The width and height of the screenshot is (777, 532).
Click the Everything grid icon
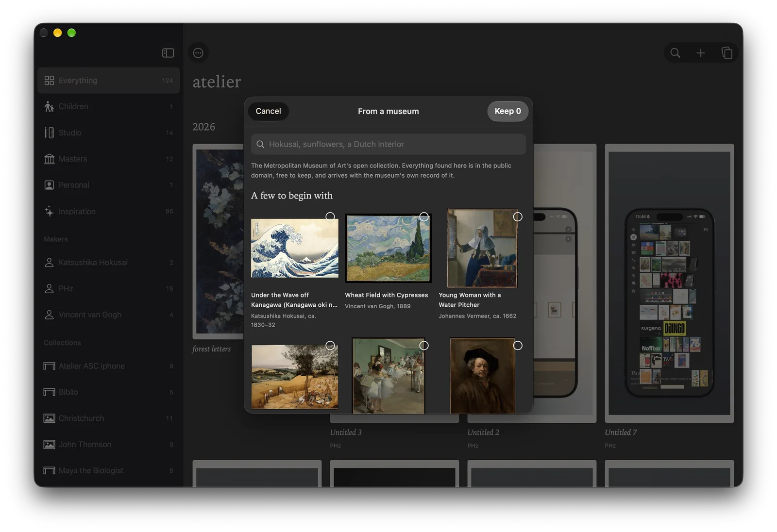click(x=49, y=81)
